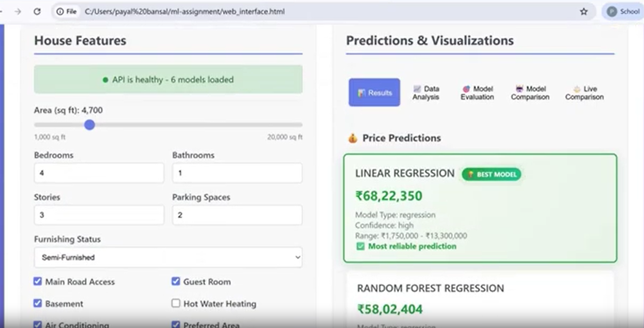Screen dimensions: 644x328
Task: Click the browser reload icon
Action: (37, 12)
